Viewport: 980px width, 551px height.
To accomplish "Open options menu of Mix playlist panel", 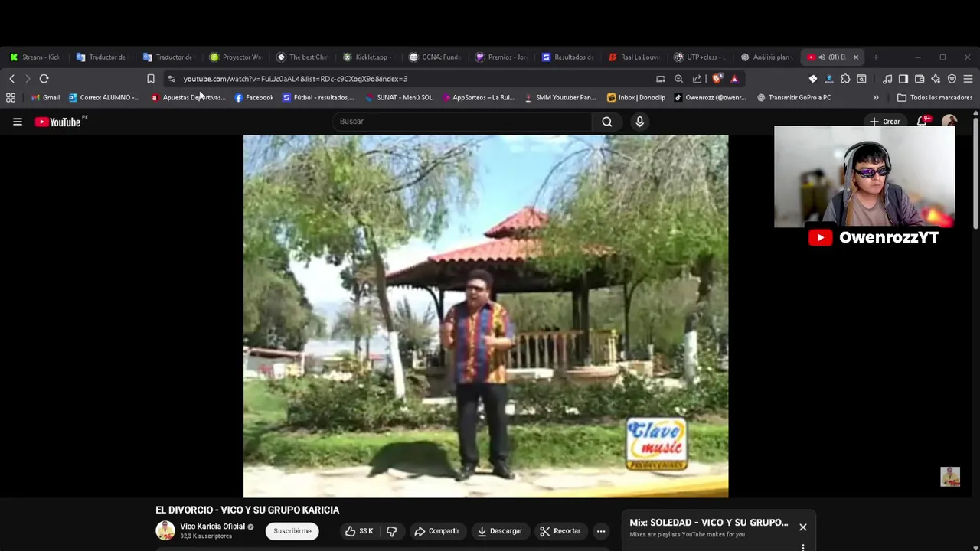I will point(802,547).
